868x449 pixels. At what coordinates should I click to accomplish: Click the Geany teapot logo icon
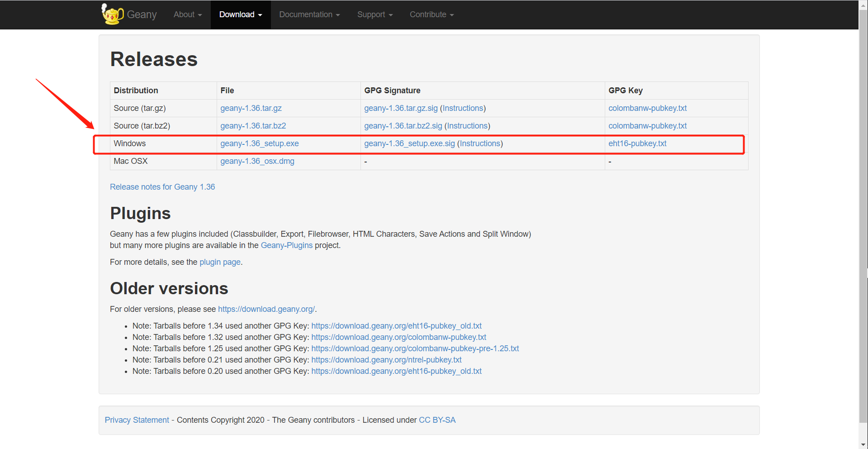(112, 14)
